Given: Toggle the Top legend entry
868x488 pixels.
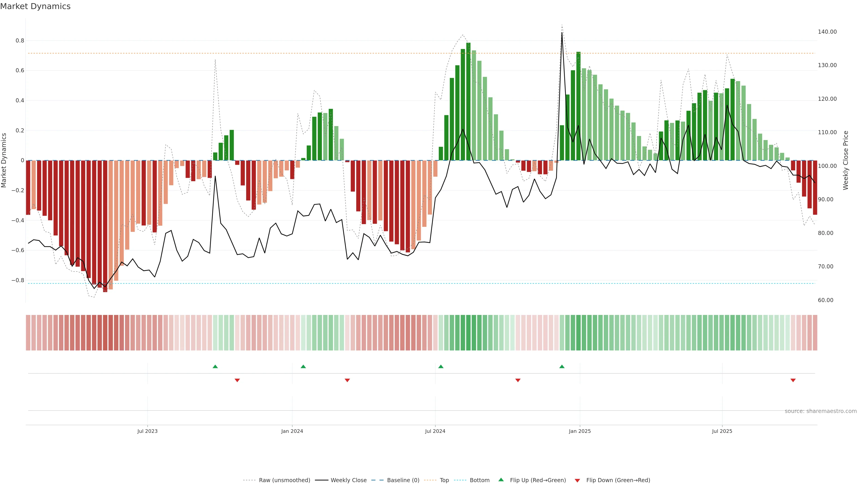Looking at the screenshot, I should coord(444,480).
